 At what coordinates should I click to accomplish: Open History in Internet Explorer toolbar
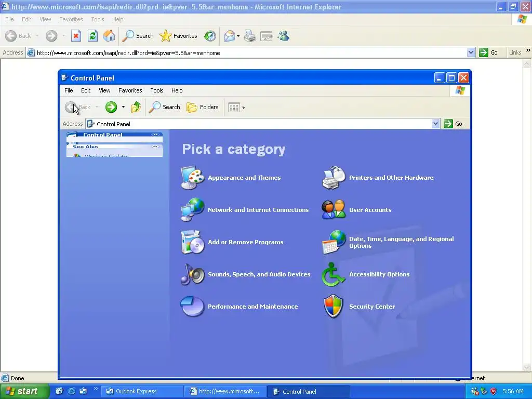[210, 36]
